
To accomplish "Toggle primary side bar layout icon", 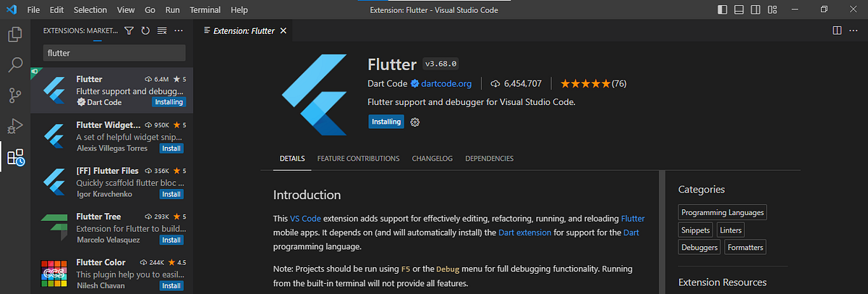I will (x=723, y=10).
